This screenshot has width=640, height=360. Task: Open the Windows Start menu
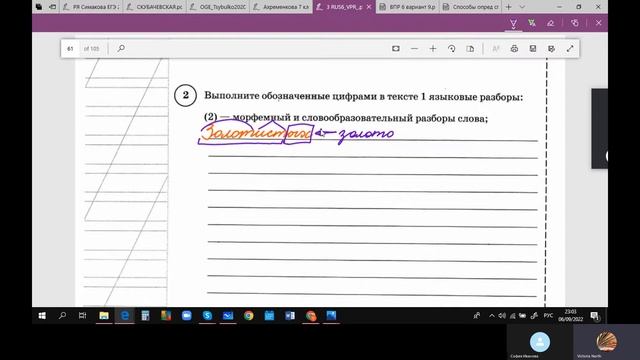click(x=42, y=316)
